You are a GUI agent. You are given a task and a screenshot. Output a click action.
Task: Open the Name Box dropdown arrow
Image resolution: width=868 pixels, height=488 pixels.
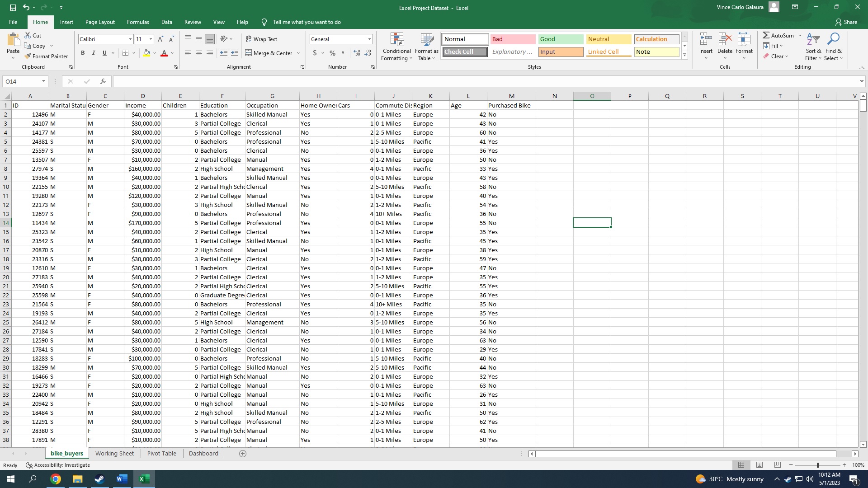tap(43, 81)
